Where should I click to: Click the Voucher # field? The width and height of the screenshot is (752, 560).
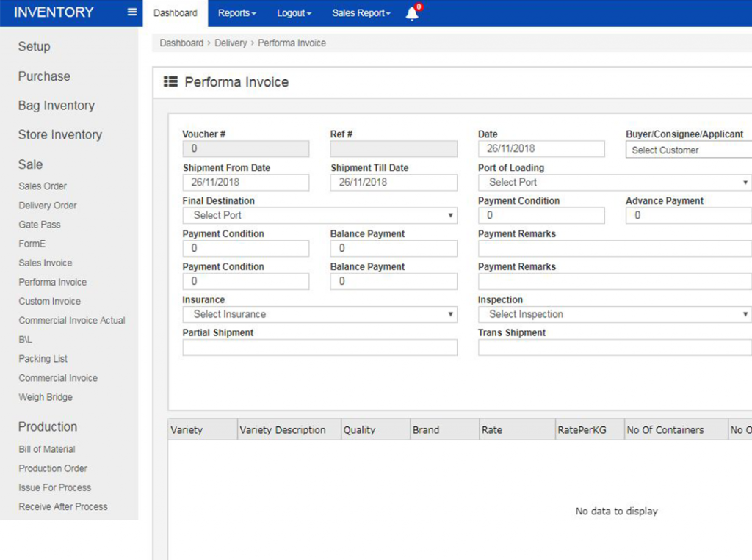pyautogui.click(x=246, y=149)
